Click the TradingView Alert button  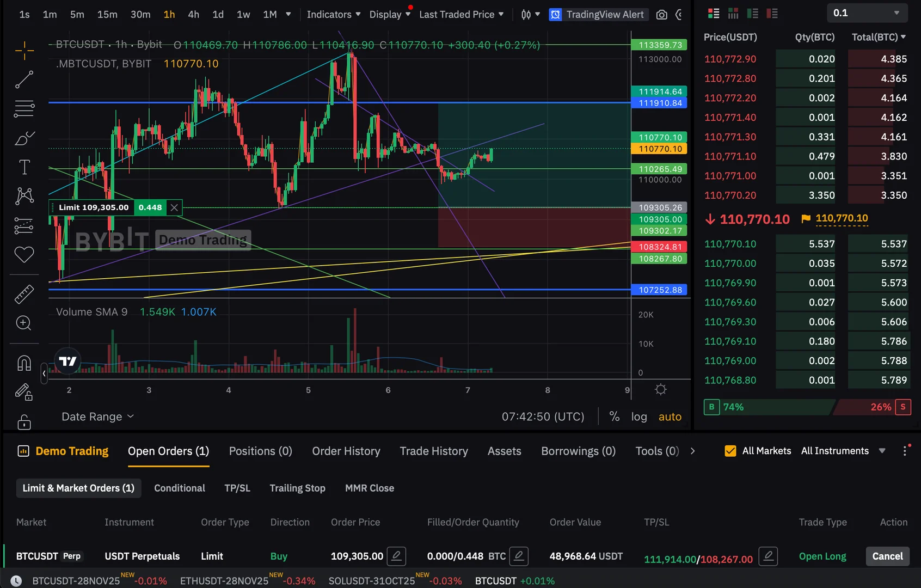pyautogui.click(x=598, y=15)
